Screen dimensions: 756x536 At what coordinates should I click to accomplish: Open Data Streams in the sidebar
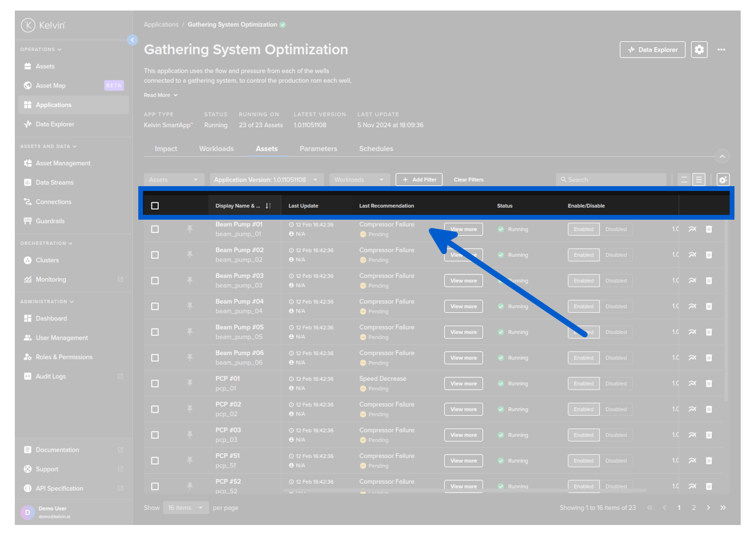coord(55,182)
